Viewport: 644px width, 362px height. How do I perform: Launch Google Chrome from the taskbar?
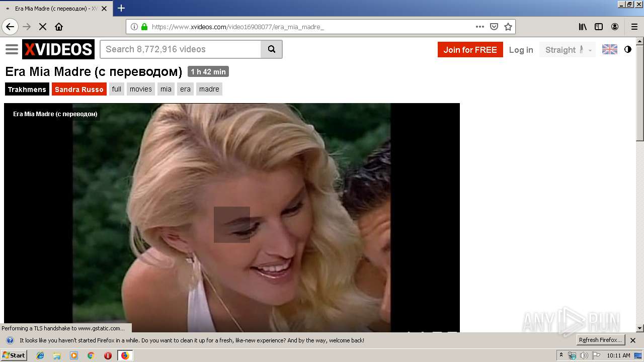tap(91, 355)
